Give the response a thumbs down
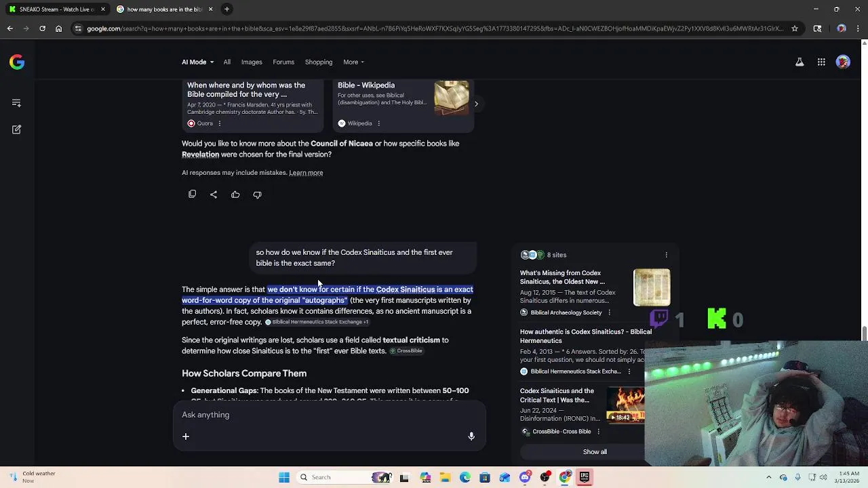 click(257, 195)
